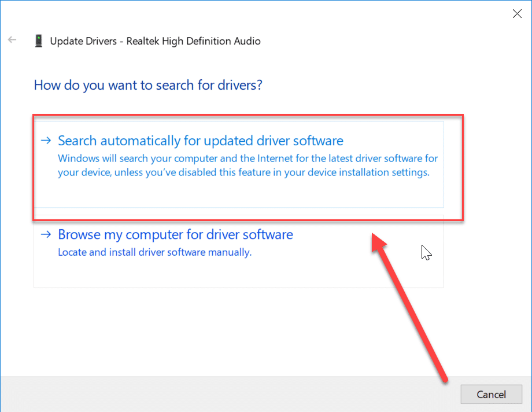Click the Realtek audio device icon
Screen dimensions: 532x412
[x=39, y=41]
